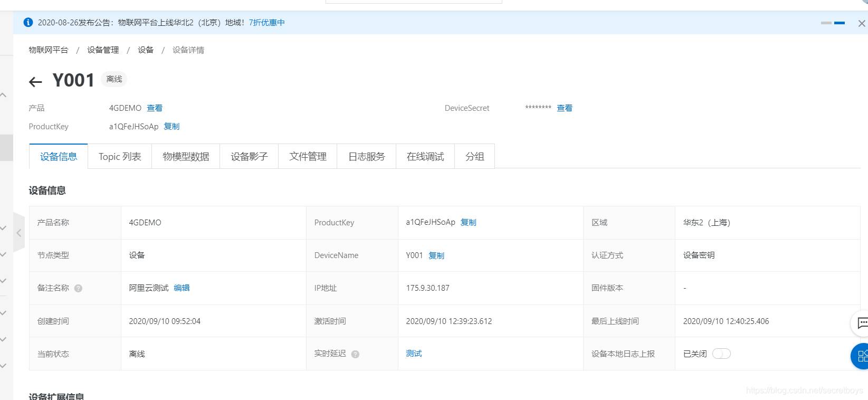Click the 区域 value 华东2（上海）
The height and width of the screenshot is (400, 868).
(707, 222)
